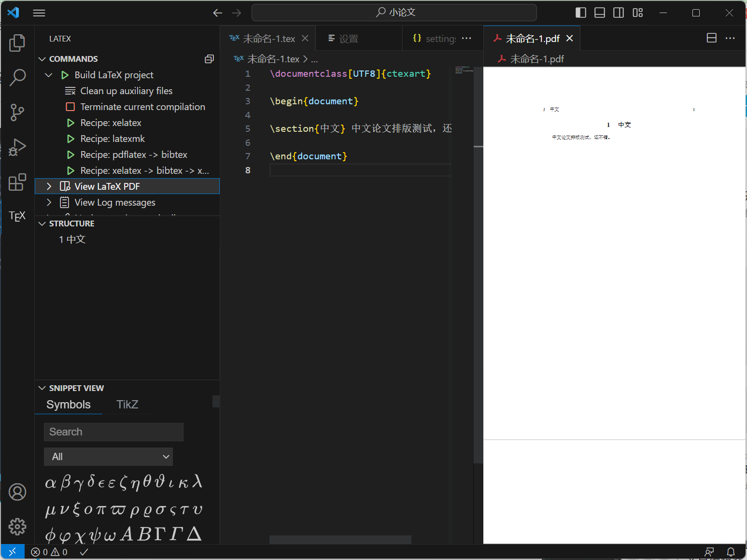Image resolution: width=747 pixels, height=560 pixels.
Task: Click the LaTeX build status checkmark
Action: (84, 552)
